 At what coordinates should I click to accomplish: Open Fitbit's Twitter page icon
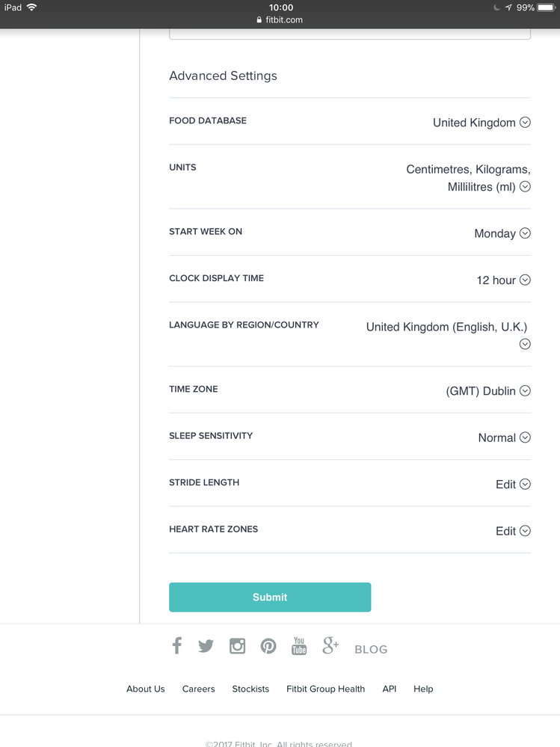point(206,646)
